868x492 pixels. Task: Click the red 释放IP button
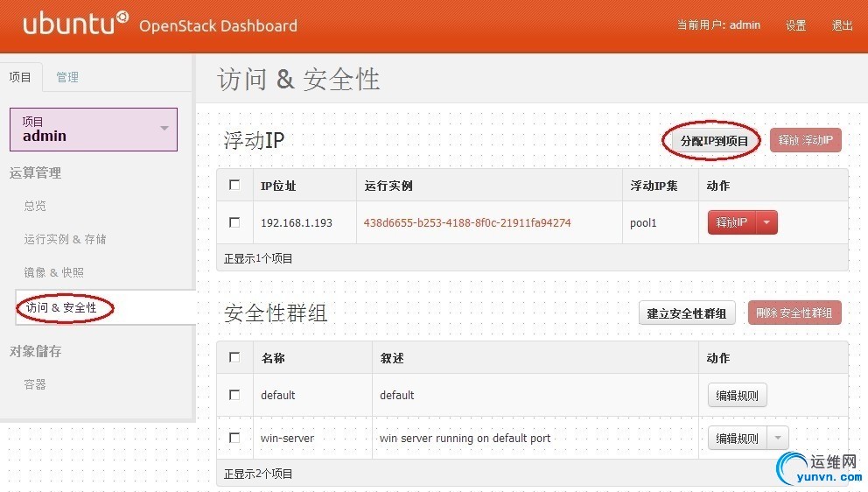point(731,222)
